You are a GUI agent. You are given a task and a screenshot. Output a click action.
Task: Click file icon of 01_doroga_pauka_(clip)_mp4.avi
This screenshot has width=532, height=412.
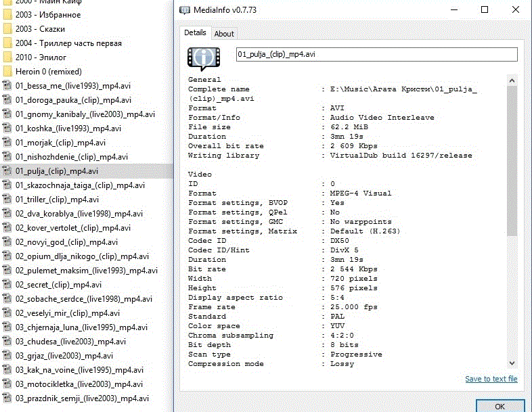point(7,100)
